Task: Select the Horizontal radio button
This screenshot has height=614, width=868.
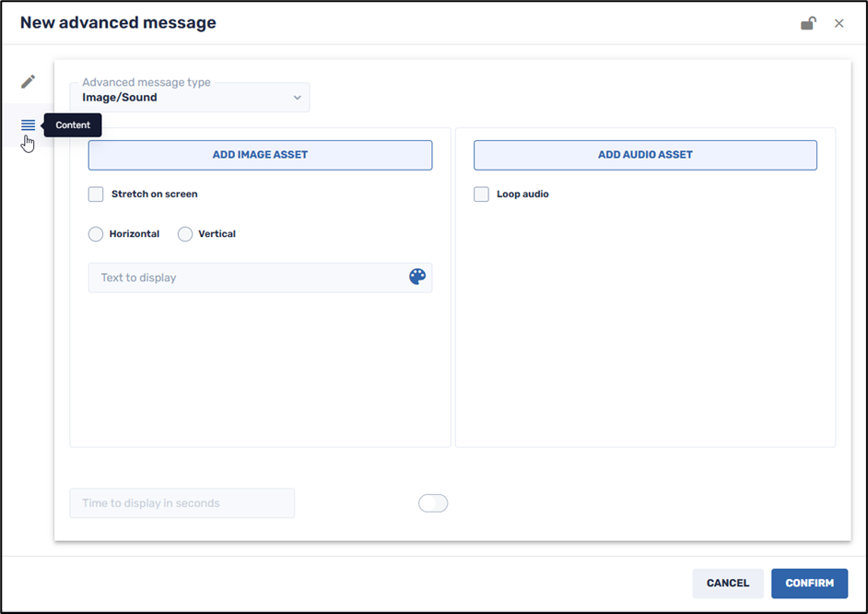Action: click(x=96, y=234)
